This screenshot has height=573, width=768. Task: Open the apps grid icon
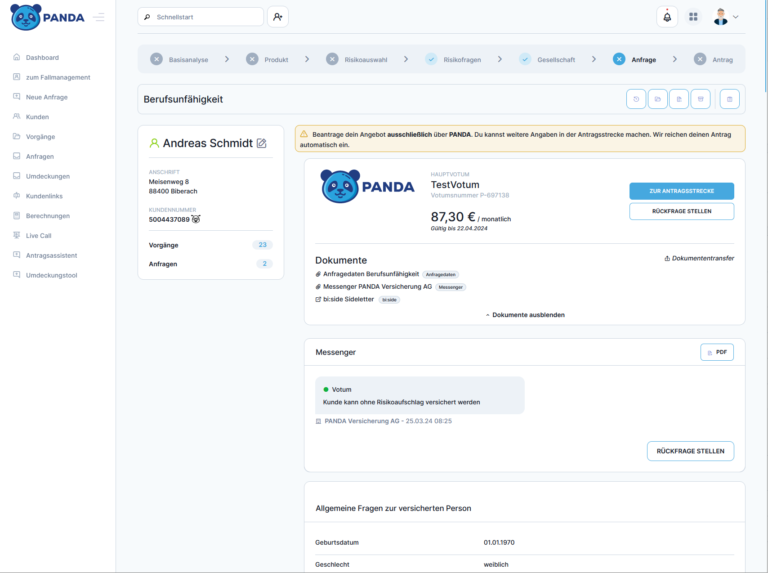pos(693,17)
